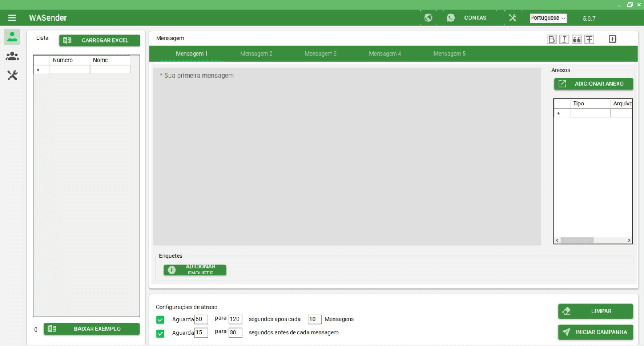The height and width of the screenshot is (346, 644).
Task: Toggle delay before each message checkbox
Action: point(160,333)
